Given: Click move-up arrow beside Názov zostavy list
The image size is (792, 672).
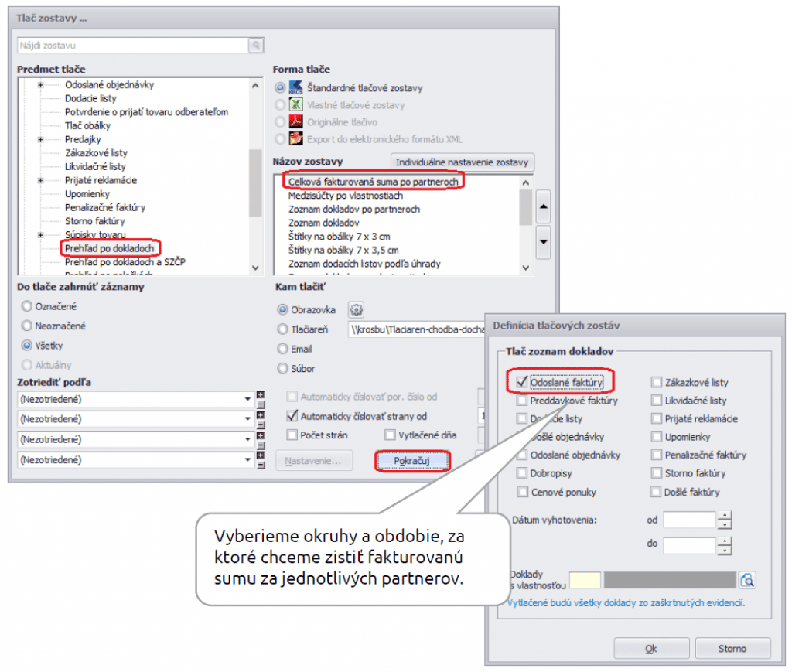Looking at the screenshot, I should pos(544,207).
